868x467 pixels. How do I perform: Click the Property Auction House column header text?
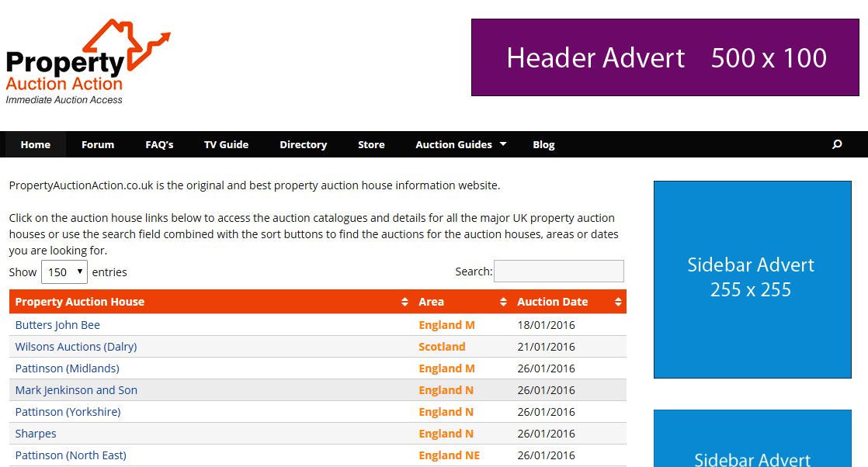[x=80, y=302]
